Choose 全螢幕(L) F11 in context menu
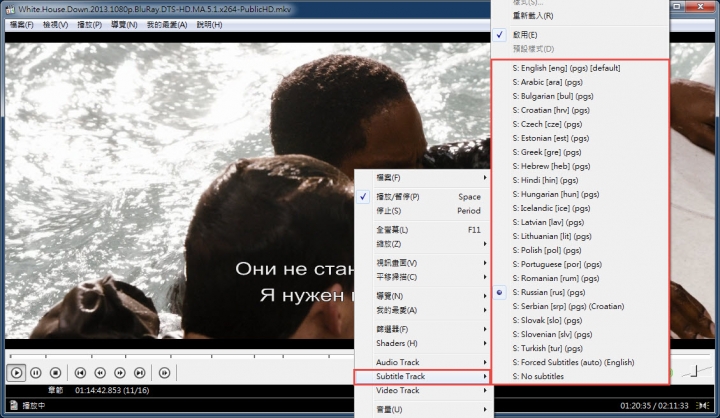 click(x=423, y=230)
